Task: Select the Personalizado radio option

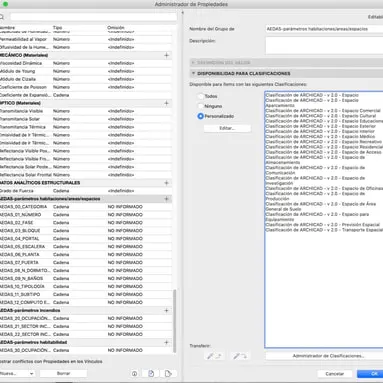Action: point(200,116)
